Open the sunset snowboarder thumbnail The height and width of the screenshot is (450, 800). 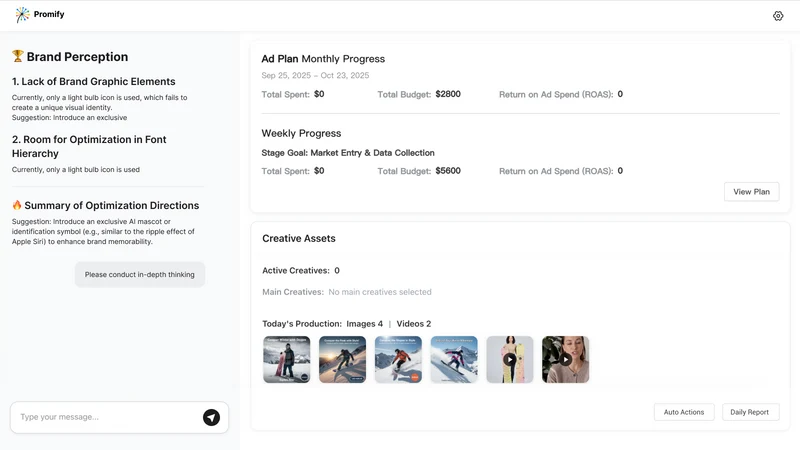[342, 359]
